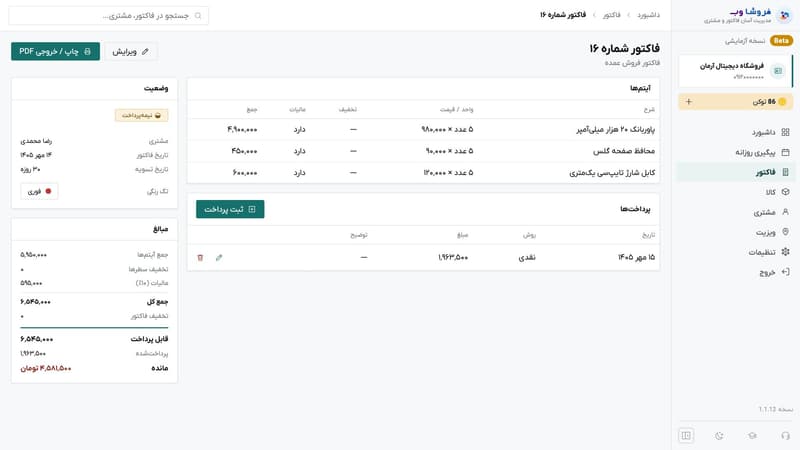
Task: Click the ۶,۵۴۵,۰۰۰ value beside جمع کل
Action: (36, 302)
